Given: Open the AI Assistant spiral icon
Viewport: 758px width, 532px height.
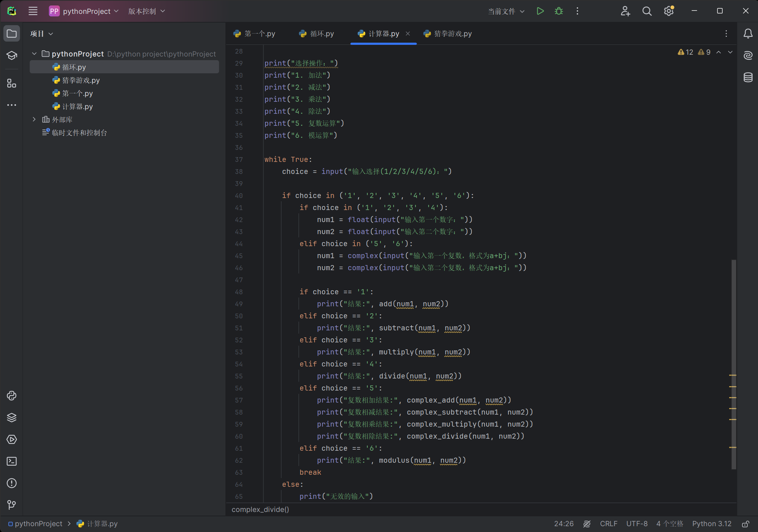Looking at the screenshot, I should (748, 55).
